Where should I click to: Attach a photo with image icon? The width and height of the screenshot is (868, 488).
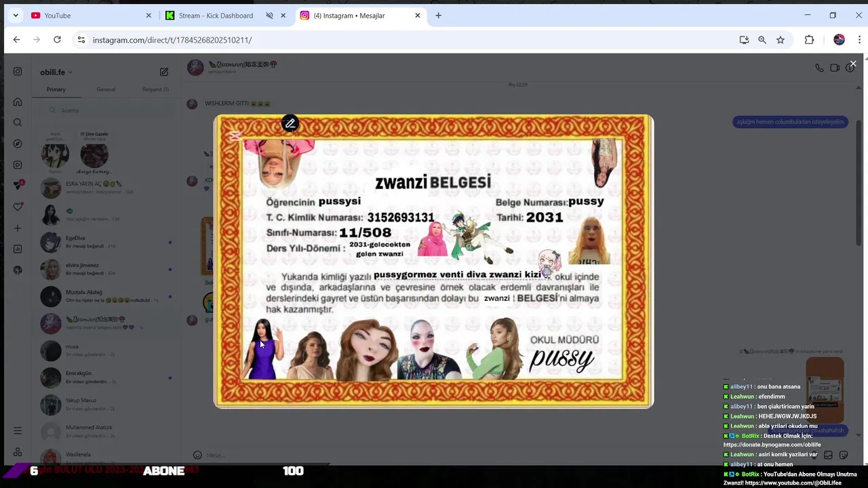pos(828,455)
